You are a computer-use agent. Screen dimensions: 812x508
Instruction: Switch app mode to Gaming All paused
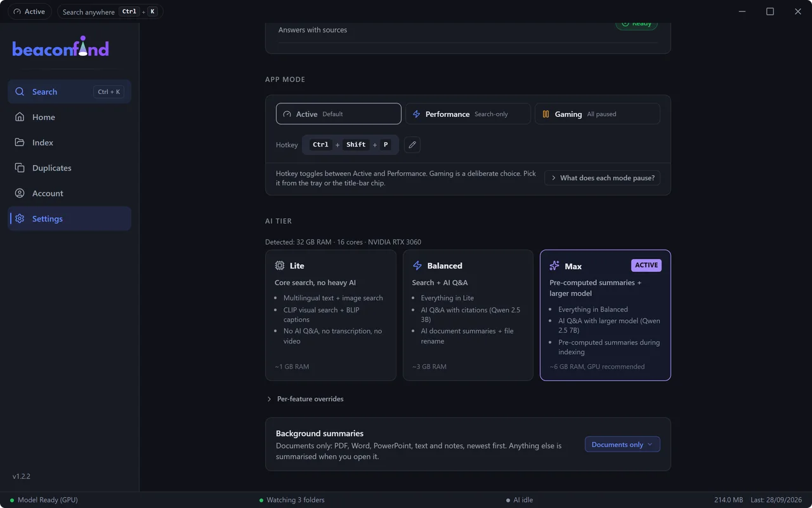(x=598, y=114)
